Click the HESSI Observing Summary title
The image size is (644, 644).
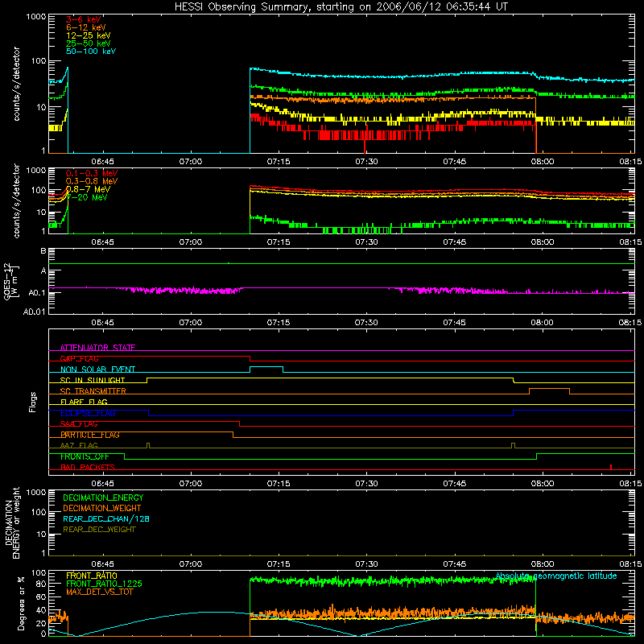[x=341, y=7]
